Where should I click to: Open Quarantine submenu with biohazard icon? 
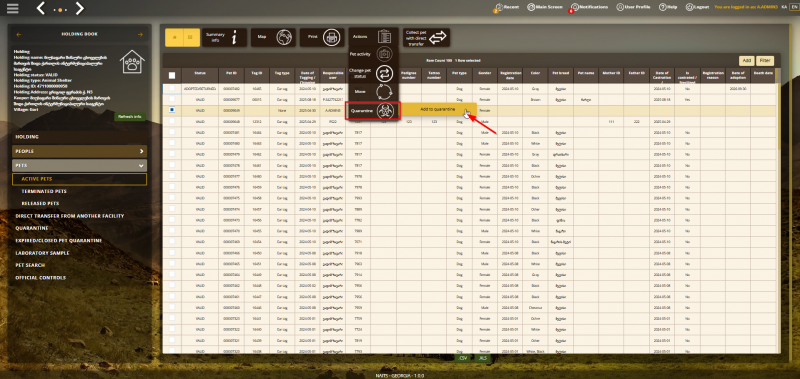(x=372, y=111)
